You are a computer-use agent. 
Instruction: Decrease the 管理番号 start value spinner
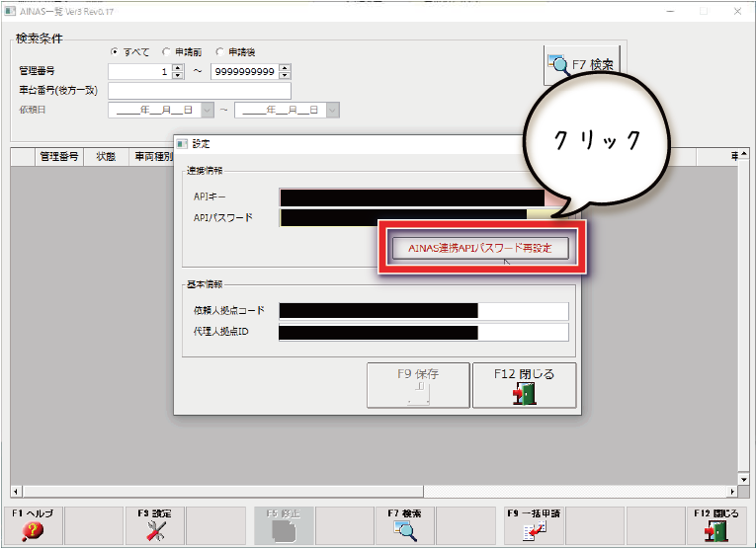pyautogui.click(x=178, y=76)
